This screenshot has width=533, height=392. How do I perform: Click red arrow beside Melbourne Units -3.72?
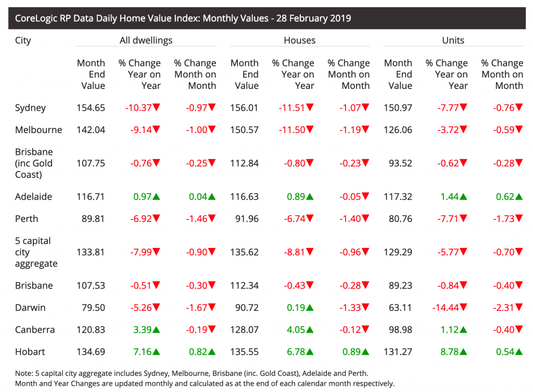(x=464, y=130)
